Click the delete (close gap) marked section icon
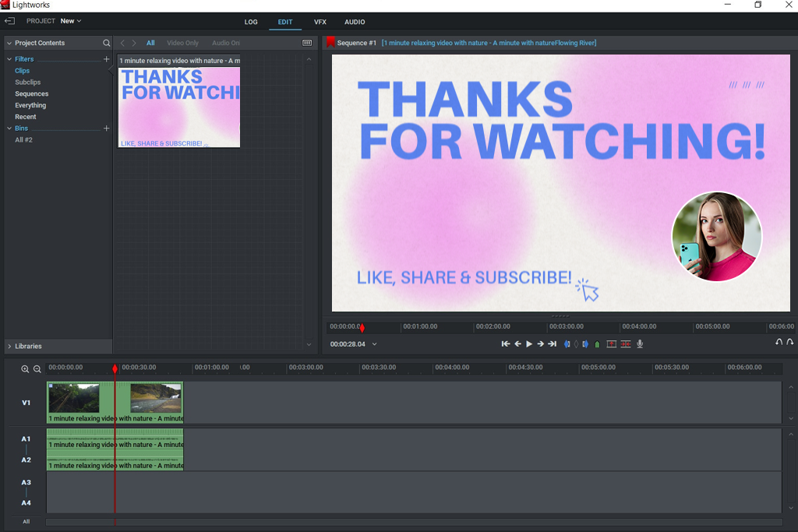Viewport: 798px width, 532px height. pos(626,344)
